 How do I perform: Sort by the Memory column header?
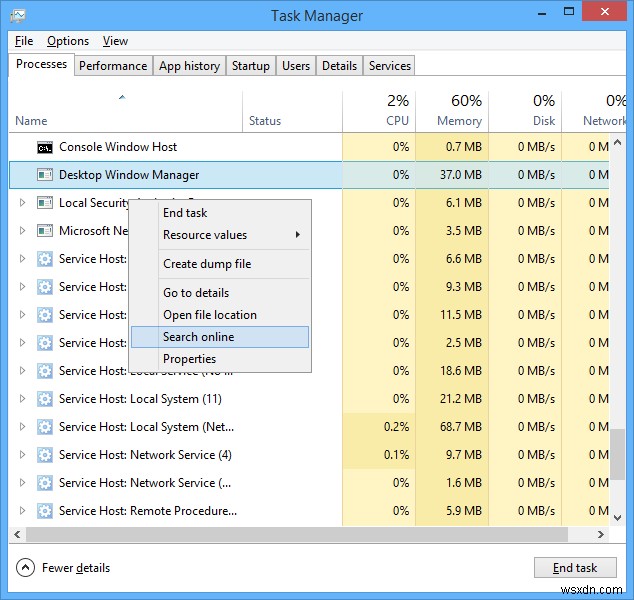pos(452,112)
